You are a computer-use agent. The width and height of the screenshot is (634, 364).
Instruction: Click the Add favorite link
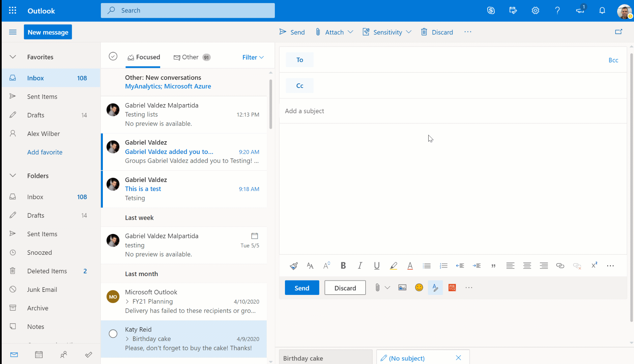[45, 152]
